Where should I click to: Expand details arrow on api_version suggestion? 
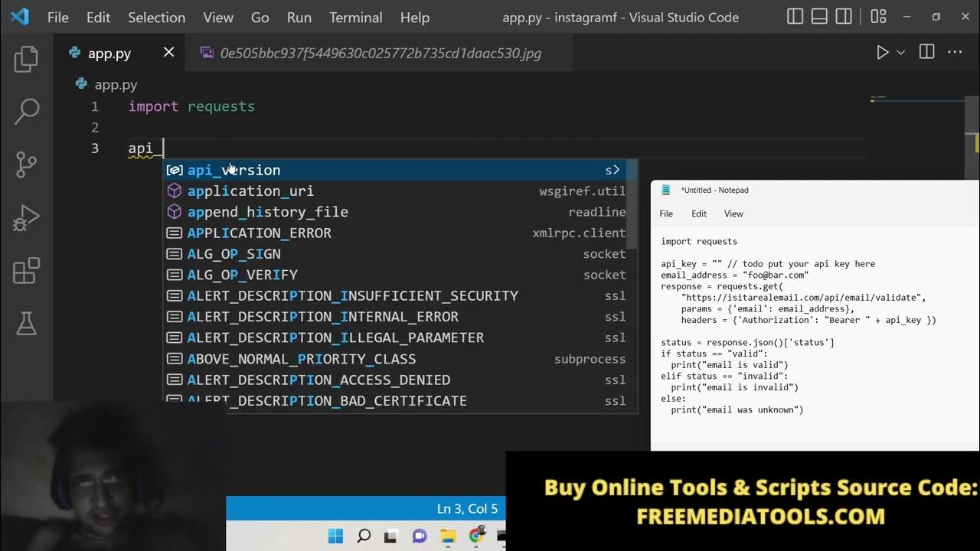616,170
